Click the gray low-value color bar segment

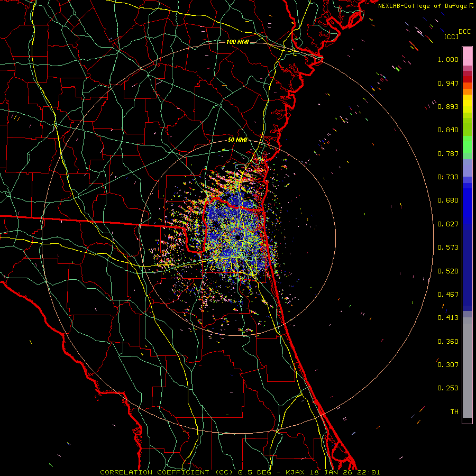click(467, 368)
